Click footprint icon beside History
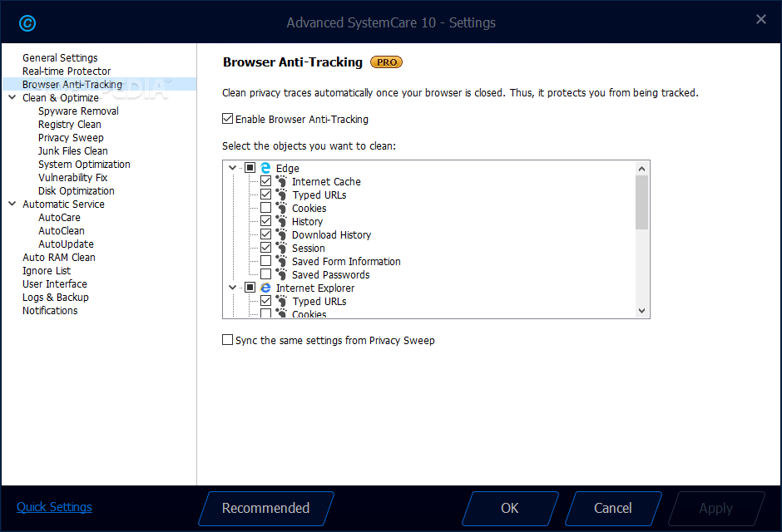Image resolution: width=782 pixels, height=532 pixels. (x=282, y=221)
